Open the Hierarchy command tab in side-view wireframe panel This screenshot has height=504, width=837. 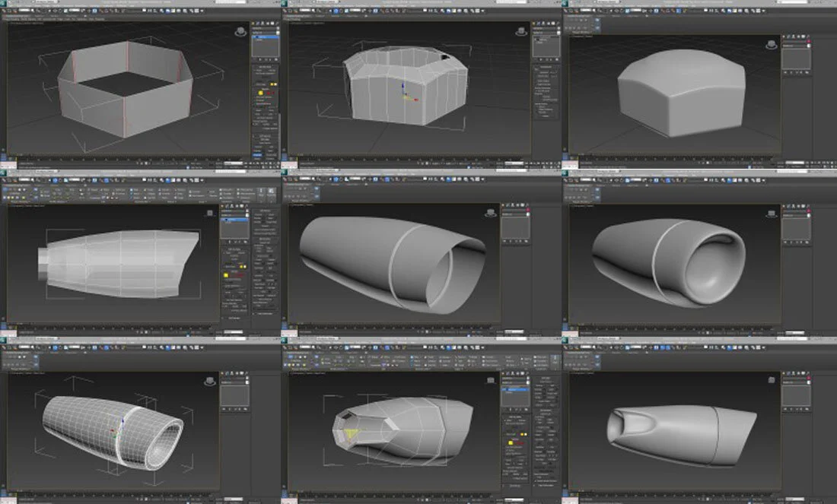click(233, 207)
